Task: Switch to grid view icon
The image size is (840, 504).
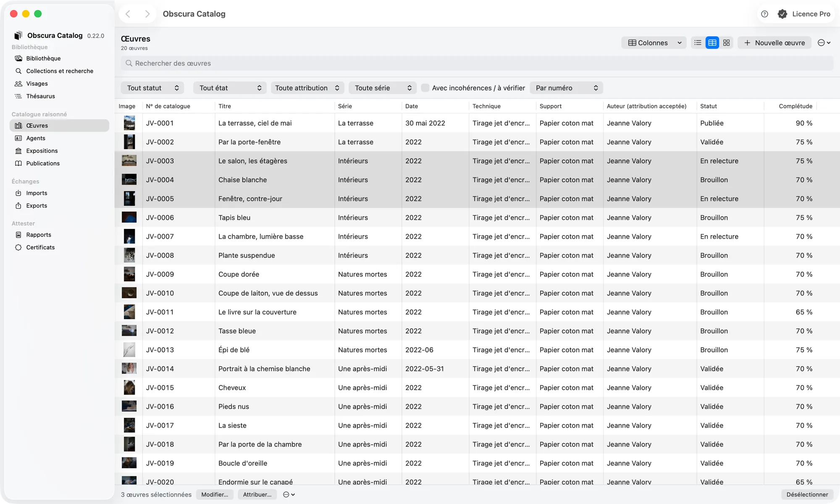Action: pyautogui.click(x=727, y=43)
